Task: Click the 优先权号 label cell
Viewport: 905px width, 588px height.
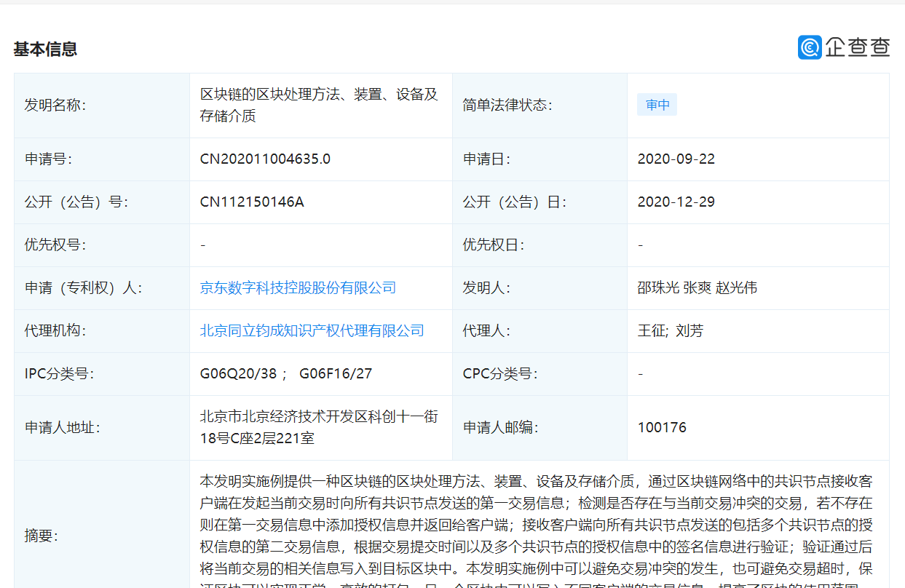Action: [102, 245]
